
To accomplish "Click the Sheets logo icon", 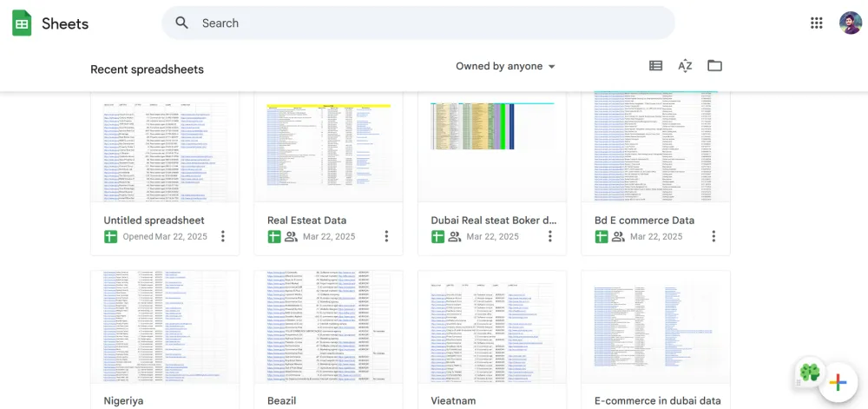I will tap(22, 23).
